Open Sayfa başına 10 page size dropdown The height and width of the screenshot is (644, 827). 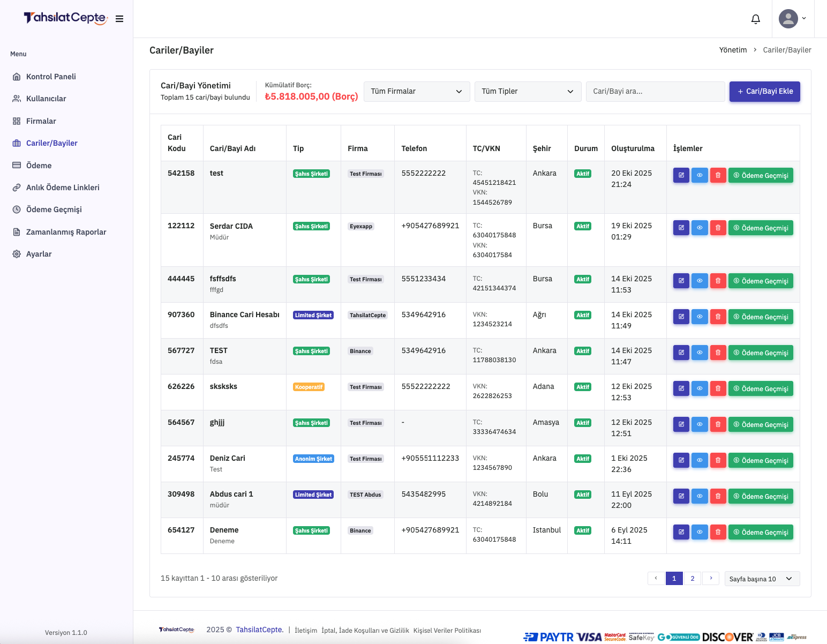[761, 579]
